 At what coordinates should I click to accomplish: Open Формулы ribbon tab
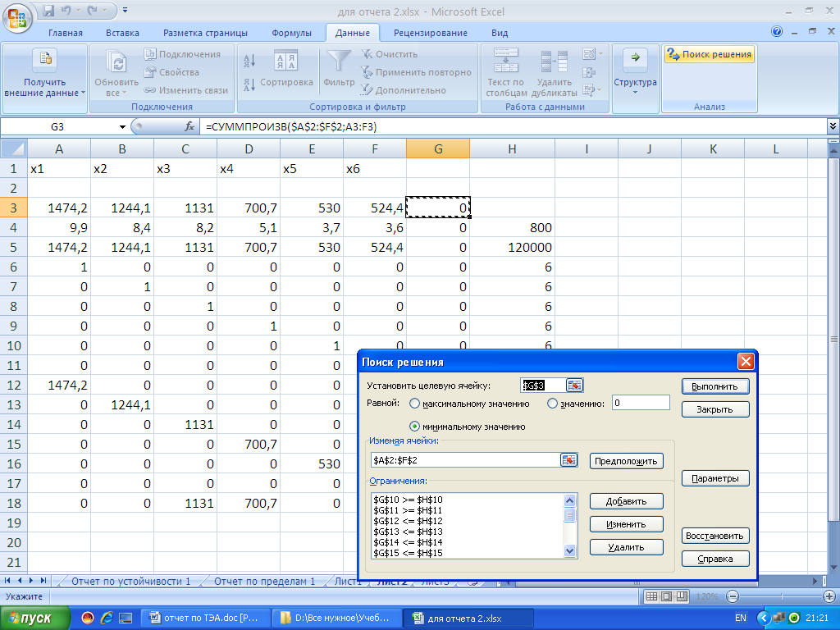(291, 33)
